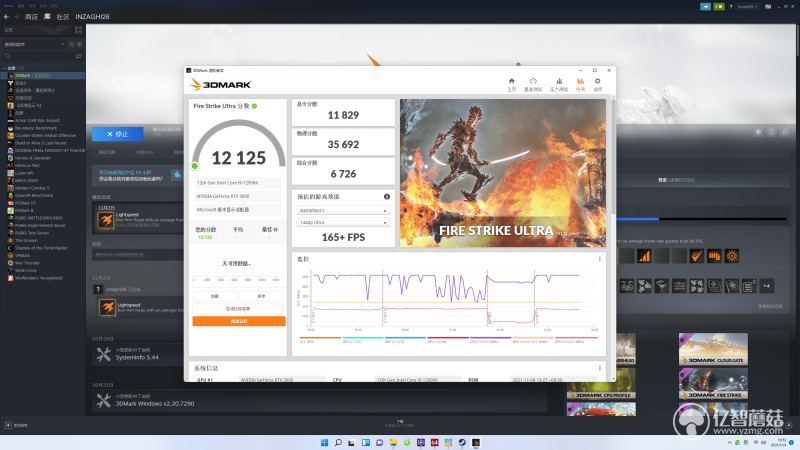Select Wolfenstein: Youngblood in library
Image resolution: width=800 pixels, height=450 pixels.
38,278
